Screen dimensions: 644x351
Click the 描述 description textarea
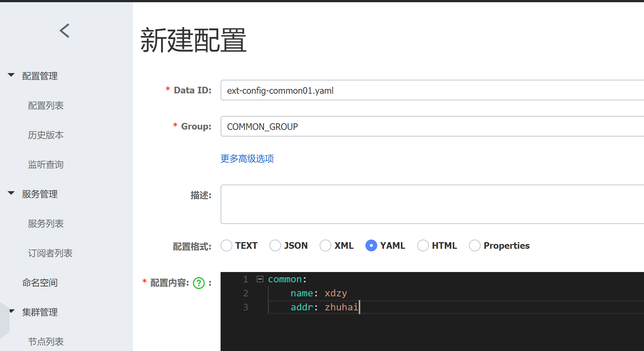coord(432,204)
